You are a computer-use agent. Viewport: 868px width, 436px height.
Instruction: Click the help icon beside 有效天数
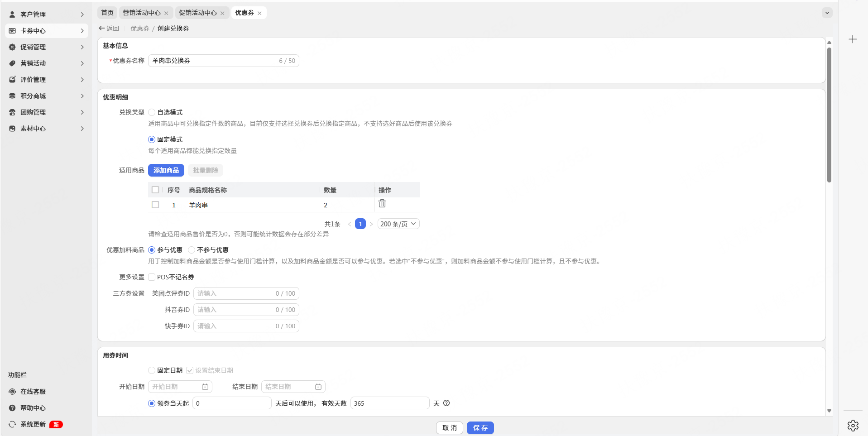tap(446, 403)
